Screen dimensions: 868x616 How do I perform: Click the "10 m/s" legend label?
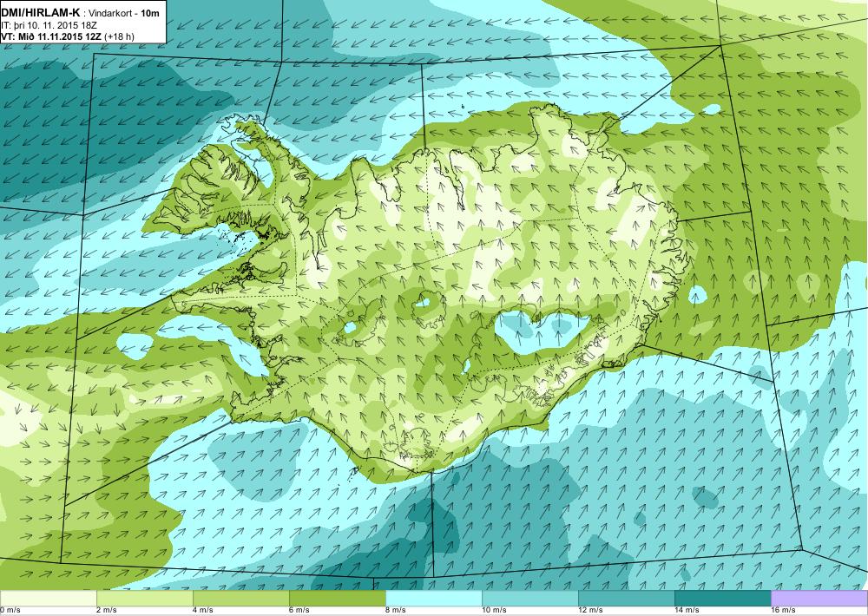click(x=494, y=611)
